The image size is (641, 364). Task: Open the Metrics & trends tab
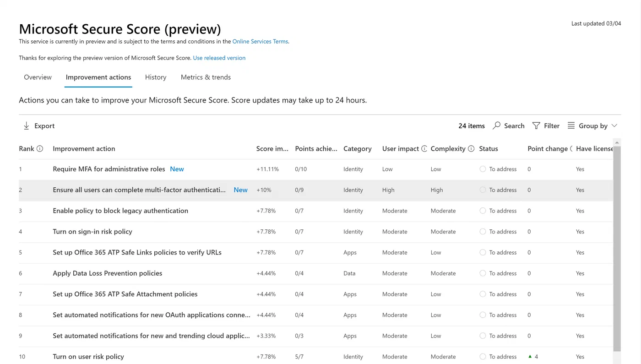[x=206, y=77]
